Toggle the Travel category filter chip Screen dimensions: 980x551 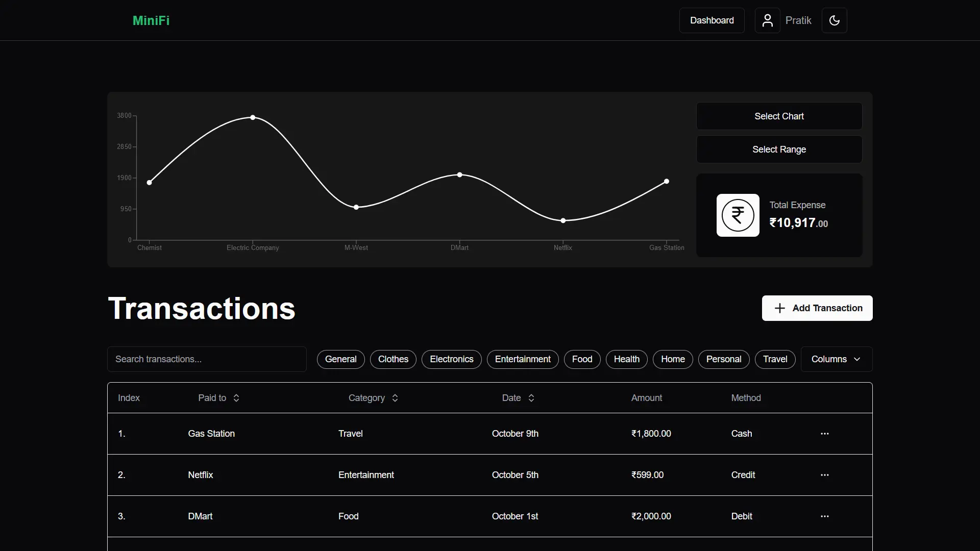pos(775,359)
